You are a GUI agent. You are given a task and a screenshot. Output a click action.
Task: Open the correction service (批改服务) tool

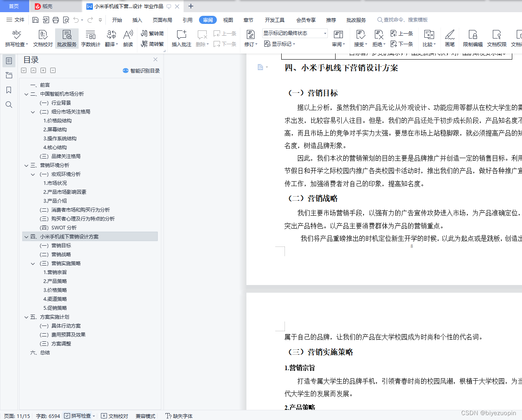67,38
